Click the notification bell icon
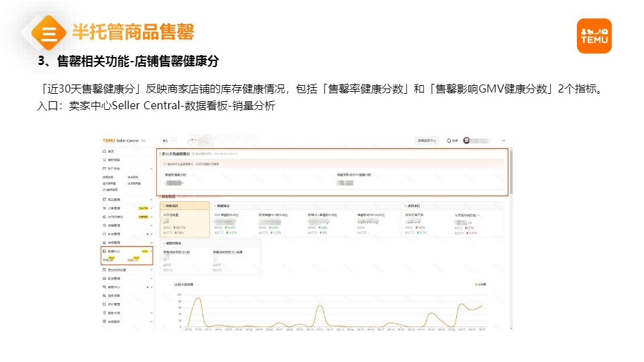The image size is (644, 362). pos(449,141)
